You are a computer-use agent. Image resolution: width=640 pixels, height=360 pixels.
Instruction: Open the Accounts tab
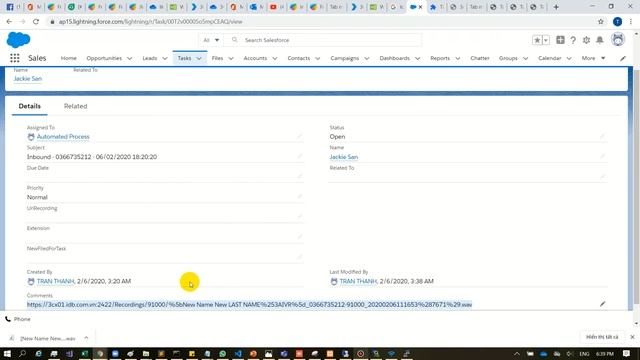click(x=255, y=58)
